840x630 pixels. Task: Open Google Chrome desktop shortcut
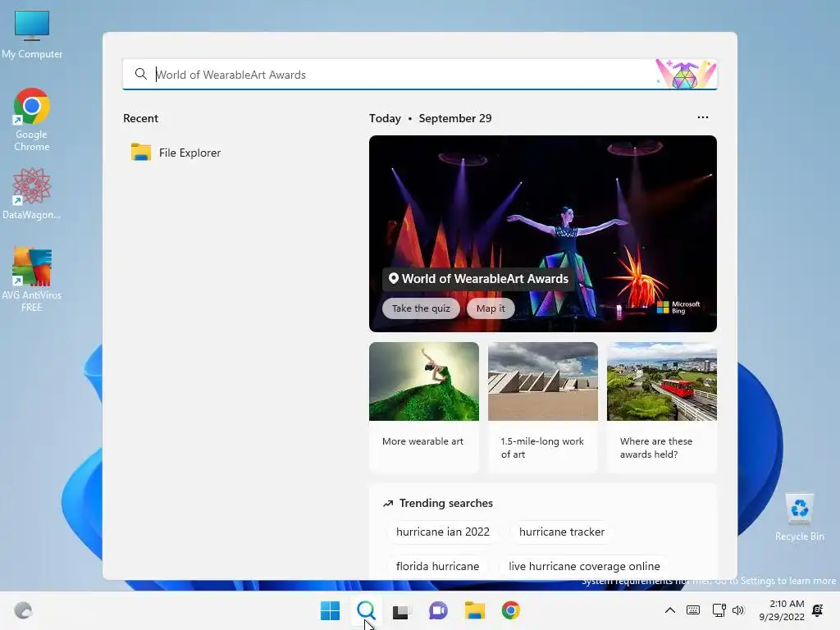[32, 120]
